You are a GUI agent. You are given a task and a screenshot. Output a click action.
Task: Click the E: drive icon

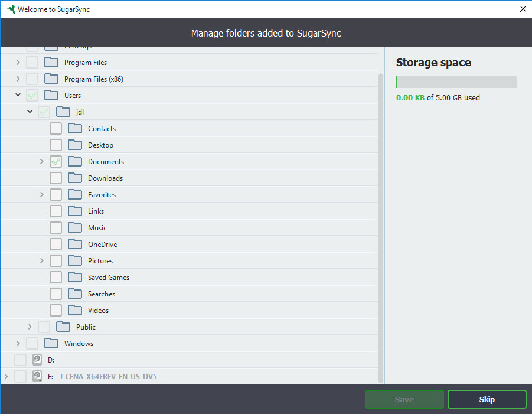pyautogui.click(x=37, y=376)
